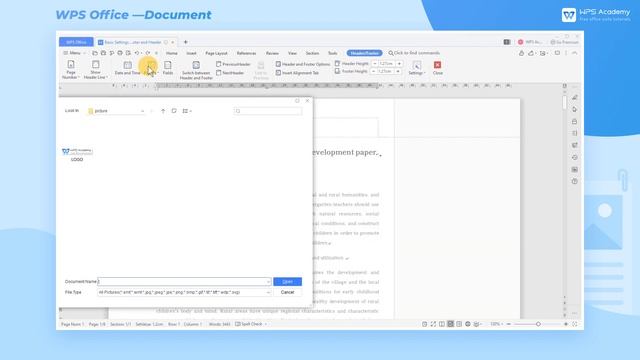Click the print icon in quick toolbar

(x=120, y=53)
